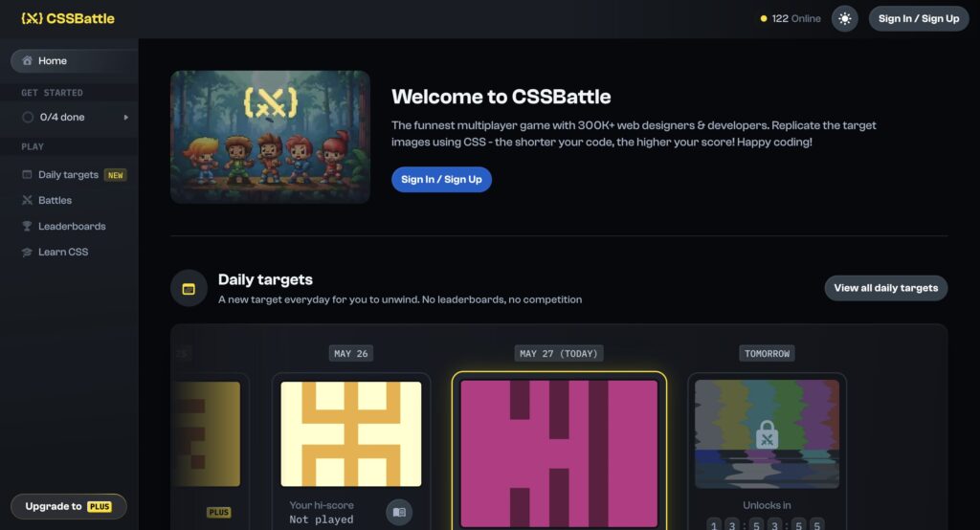This screenshot has height=530, width=980.
Task: Click the Upgrade to PLUS button
Action: pos(69,506)
